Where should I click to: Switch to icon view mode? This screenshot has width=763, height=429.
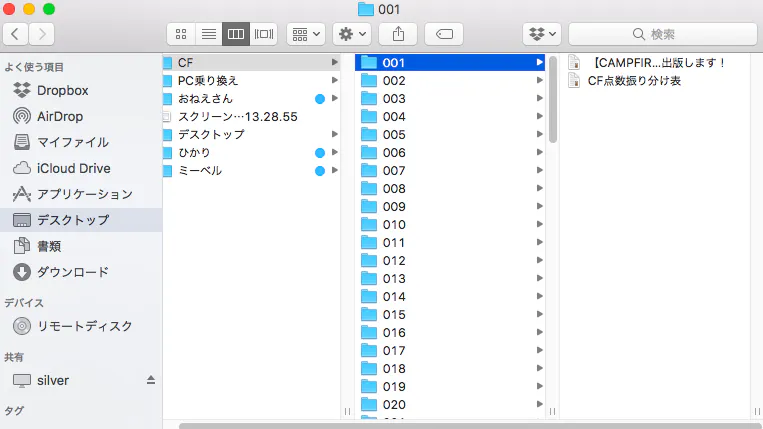point(181,34)
